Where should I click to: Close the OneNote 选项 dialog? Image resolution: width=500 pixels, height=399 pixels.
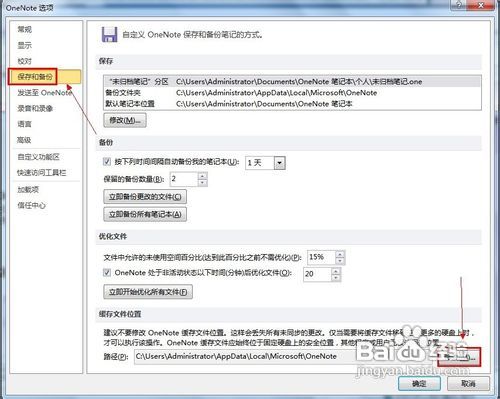[x=480, y=5]
